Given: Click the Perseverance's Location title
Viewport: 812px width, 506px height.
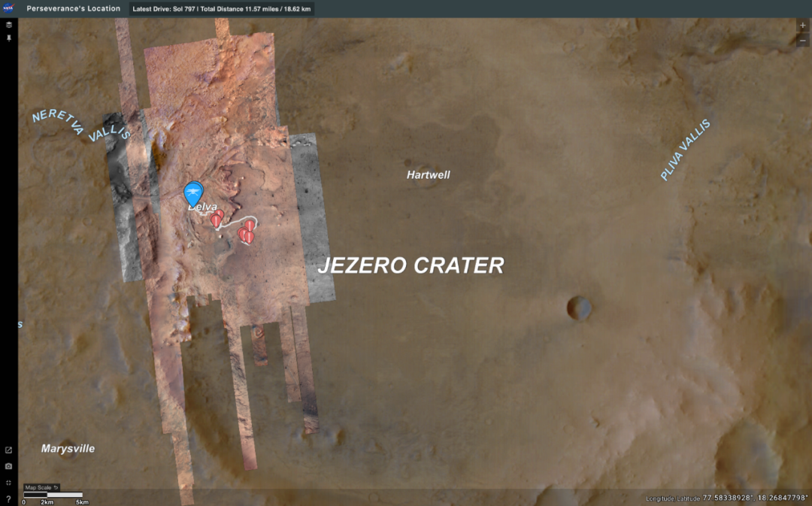Looking at the screenshot, I should click(x=74, y=8).
